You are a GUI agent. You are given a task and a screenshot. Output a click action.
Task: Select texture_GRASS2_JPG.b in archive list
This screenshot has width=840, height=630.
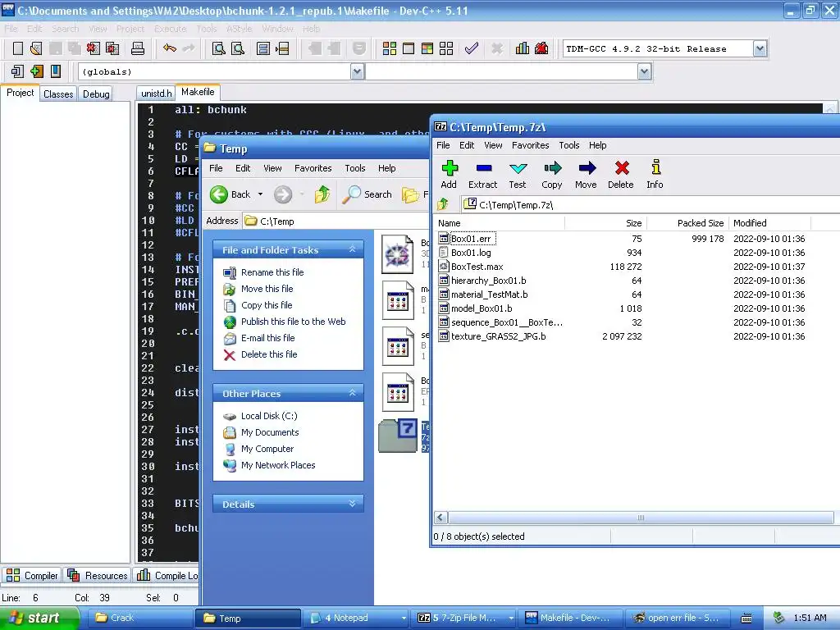coord(498,336)
